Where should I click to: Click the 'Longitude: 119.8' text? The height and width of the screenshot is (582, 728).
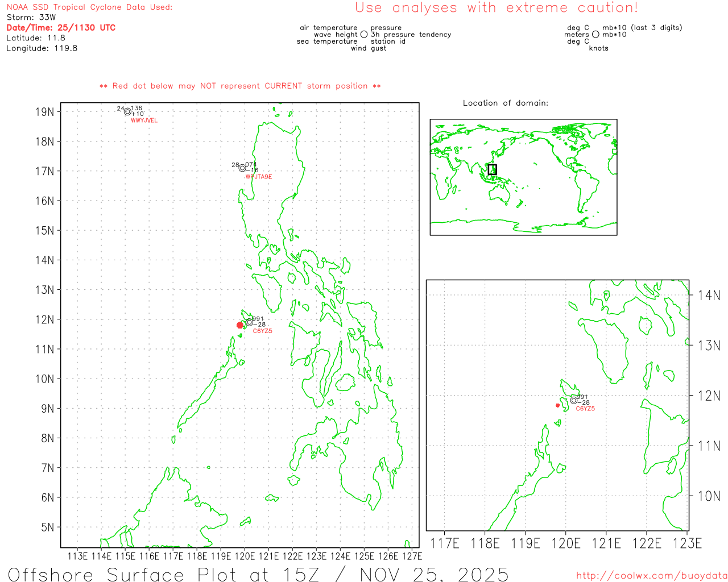(42, 48)
